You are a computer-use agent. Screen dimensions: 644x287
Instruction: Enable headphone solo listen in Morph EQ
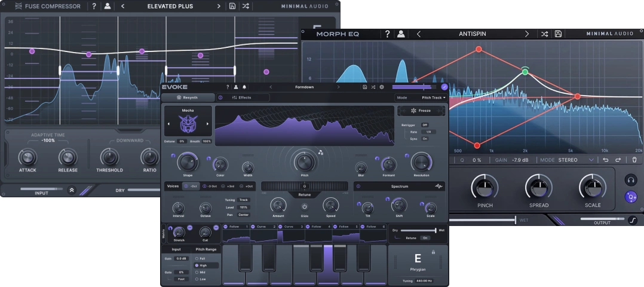630,180
